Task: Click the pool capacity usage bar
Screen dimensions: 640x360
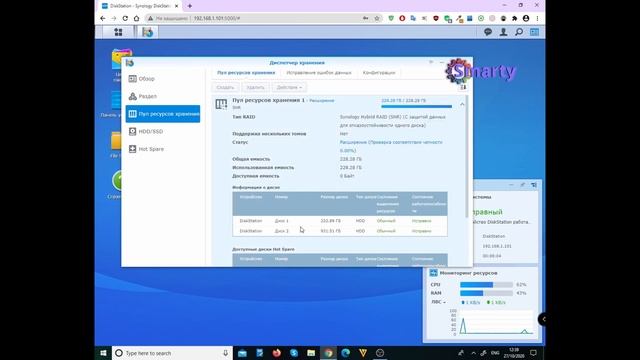Action: pos(416,107)
